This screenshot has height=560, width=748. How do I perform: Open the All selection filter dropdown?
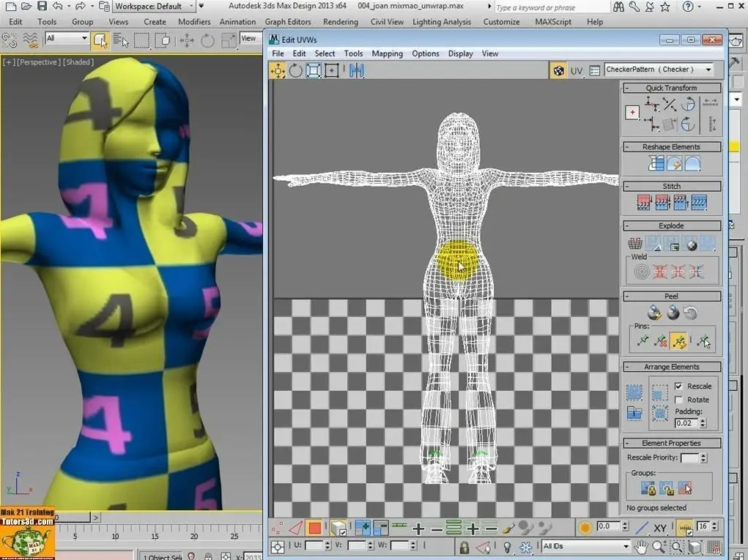67,38
